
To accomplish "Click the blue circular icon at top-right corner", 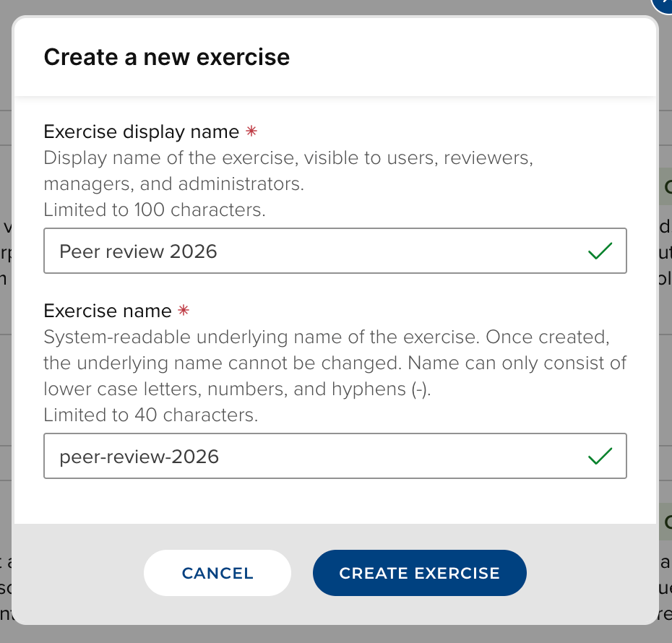I will 664,4.
